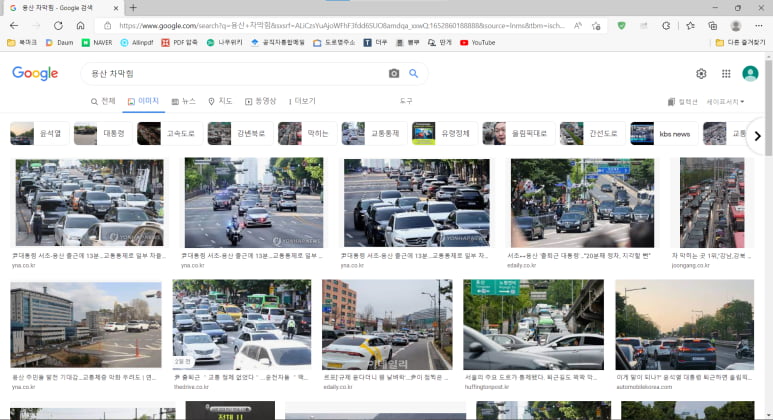Viewport: 773px width, 420px height.
Task: Open the joongang.co.kr traffic thumbnail
Action: click(x=712, y=203)
